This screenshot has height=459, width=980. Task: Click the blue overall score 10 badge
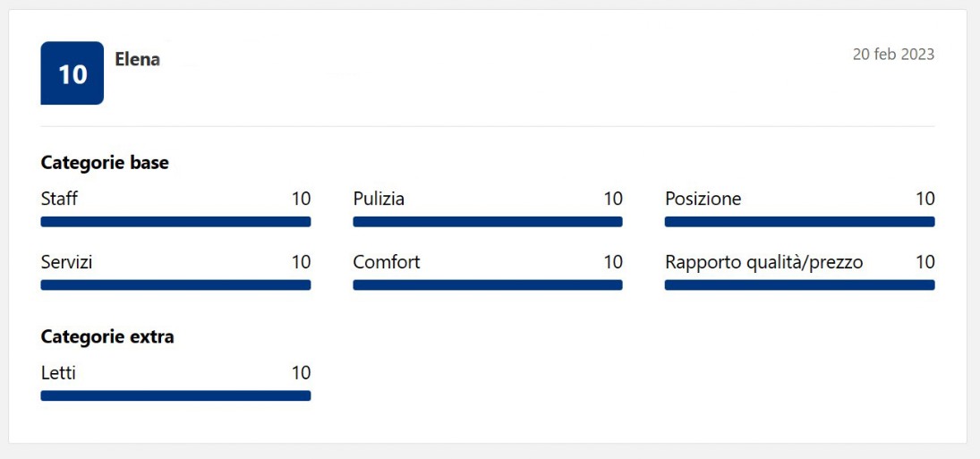coord(72,73)
